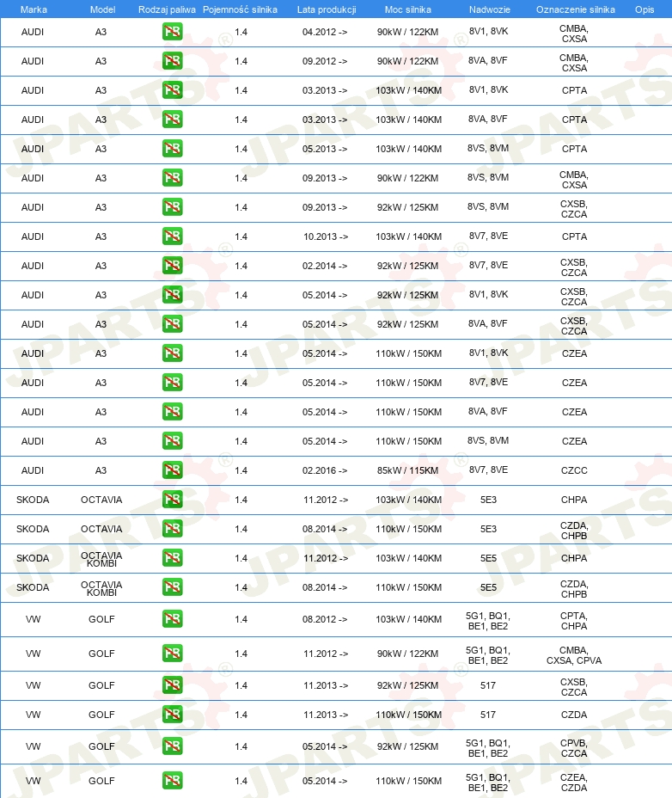Viewport: 672px width, 798px height.
Task: Click fuel icon for A3 05.2014 92kW 8V1, 8VK row
Action: pyautogui.click(x=173, y=295)
